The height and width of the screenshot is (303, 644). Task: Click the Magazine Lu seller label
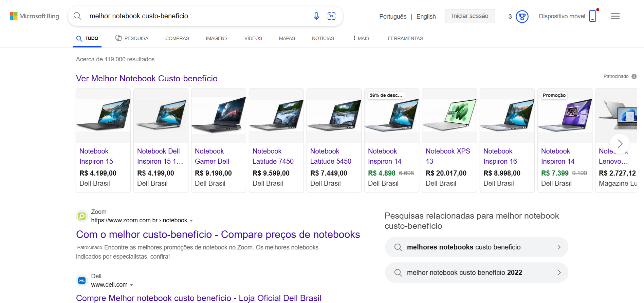click(618, 183)
